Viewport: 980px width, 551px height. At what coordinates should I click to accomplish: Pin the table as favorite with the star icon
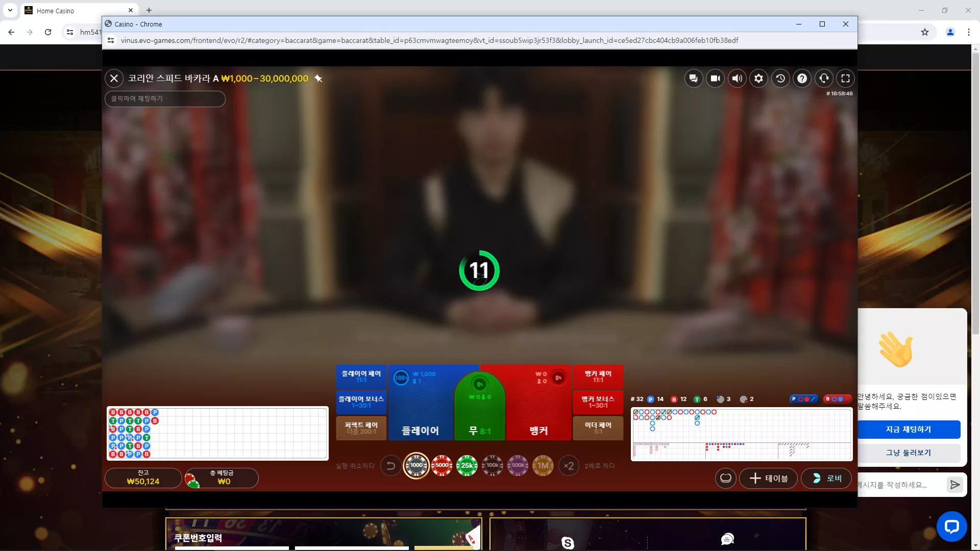pos(318,79)
